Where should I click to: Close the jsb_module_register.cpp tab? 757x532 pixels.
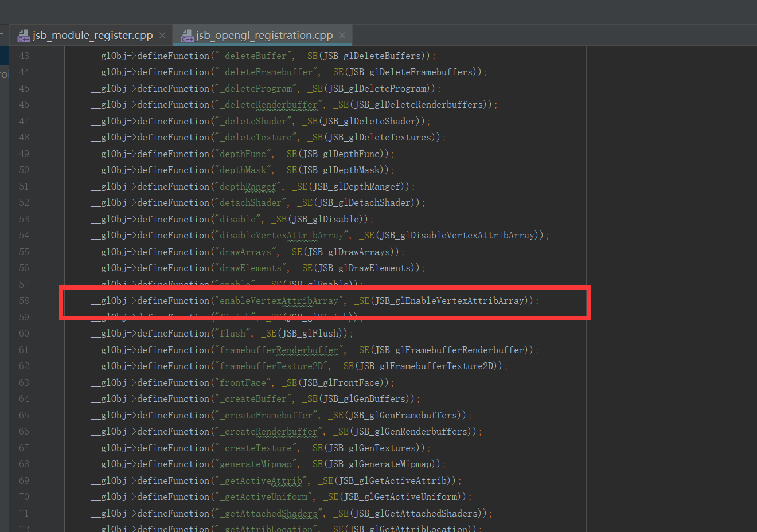162,36
